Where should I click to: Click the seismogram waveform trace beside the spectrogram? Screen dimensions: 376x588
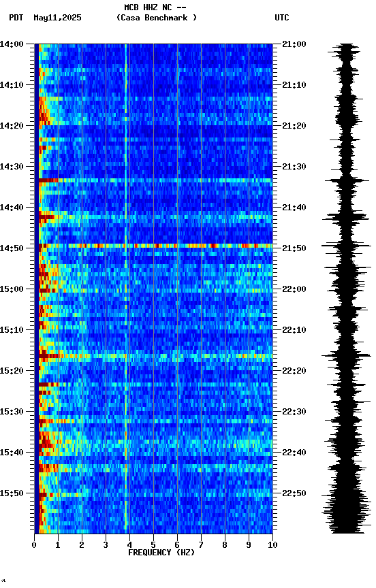click(x=346, y=289)
